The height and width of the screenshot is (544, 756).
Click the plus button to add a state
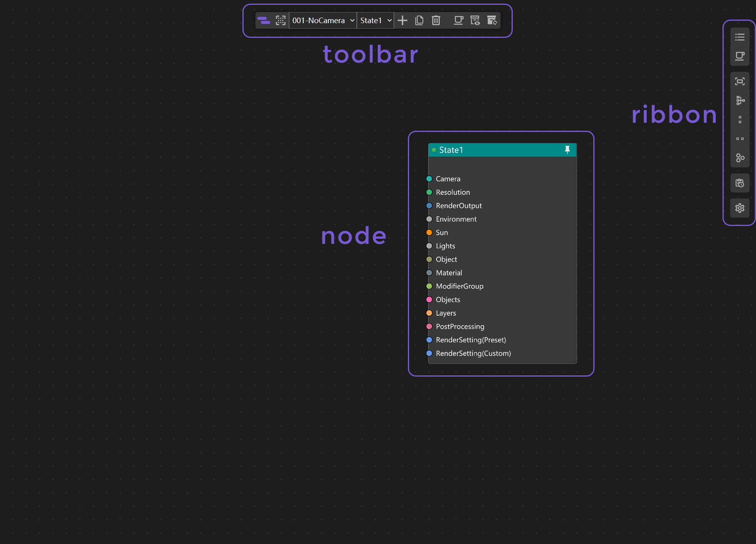(403, 20)
